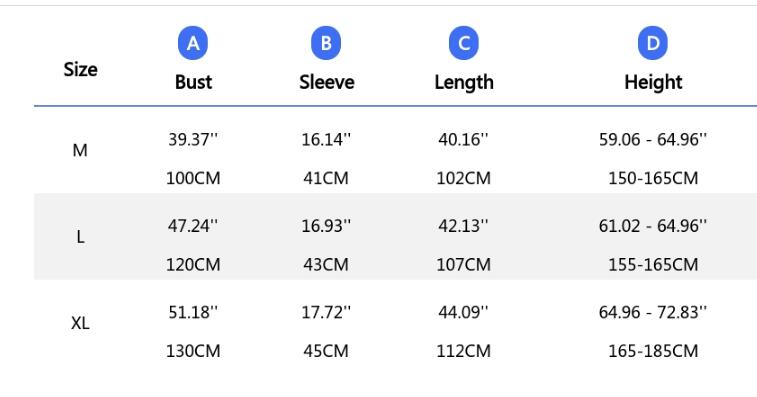Click the 150-165CM height value
This screenshot has height=397, width=757.
pyautogui.click(x=653, y=178)
